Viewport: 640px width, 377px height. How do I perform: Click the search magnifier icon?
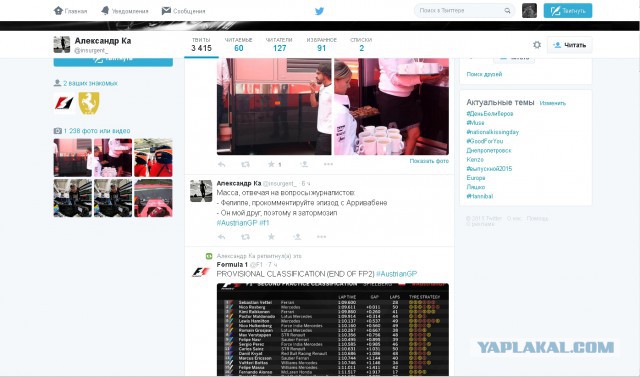507,11
